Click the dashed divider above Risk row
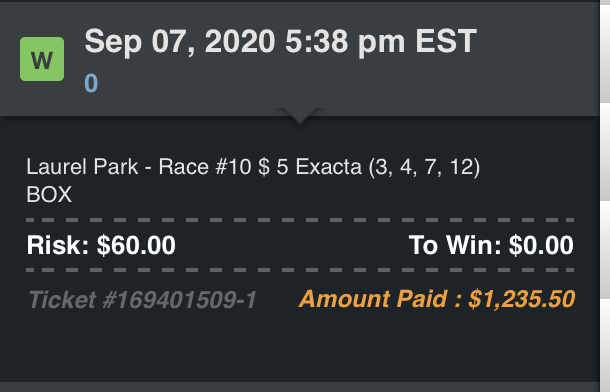This screenshot has height=392, width=610. click(300, 220)
